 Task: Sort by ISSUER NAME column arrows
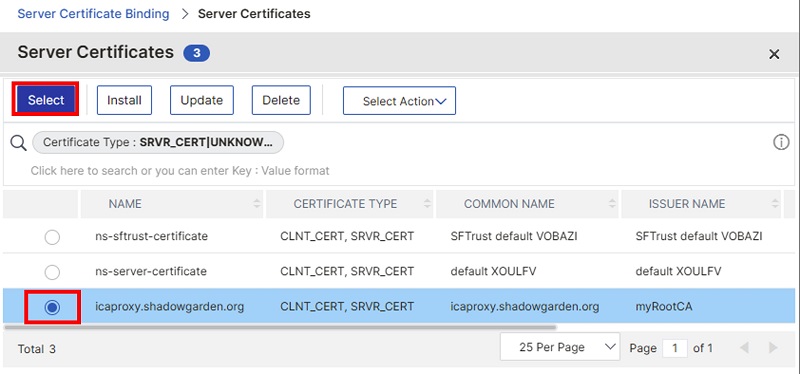[775, 204]
